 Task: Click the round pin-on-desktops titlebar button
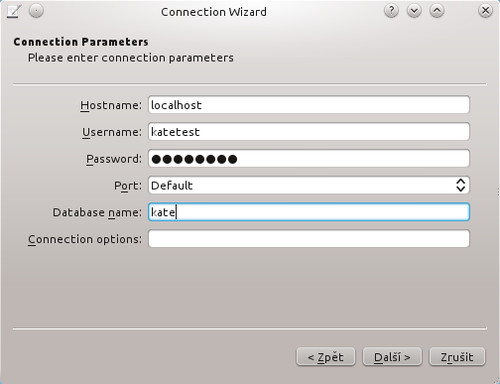coord(36,11)
